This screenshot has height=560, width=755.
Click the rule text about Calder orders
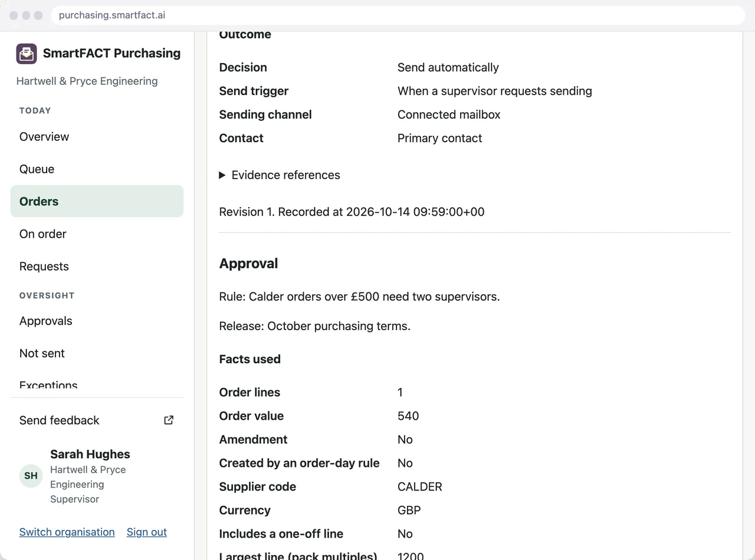click(x=359, y=297)
